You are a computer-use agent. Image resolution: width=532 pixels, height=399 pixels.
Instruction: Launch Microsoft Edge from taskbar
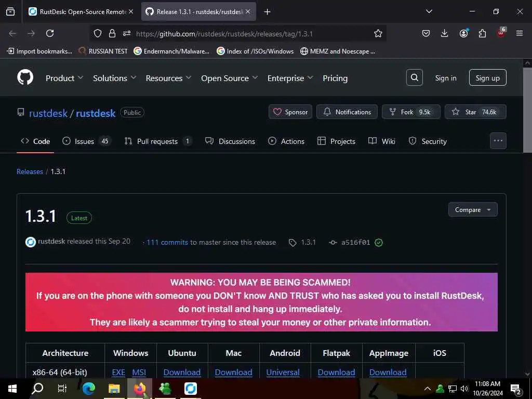coord(88,389)
